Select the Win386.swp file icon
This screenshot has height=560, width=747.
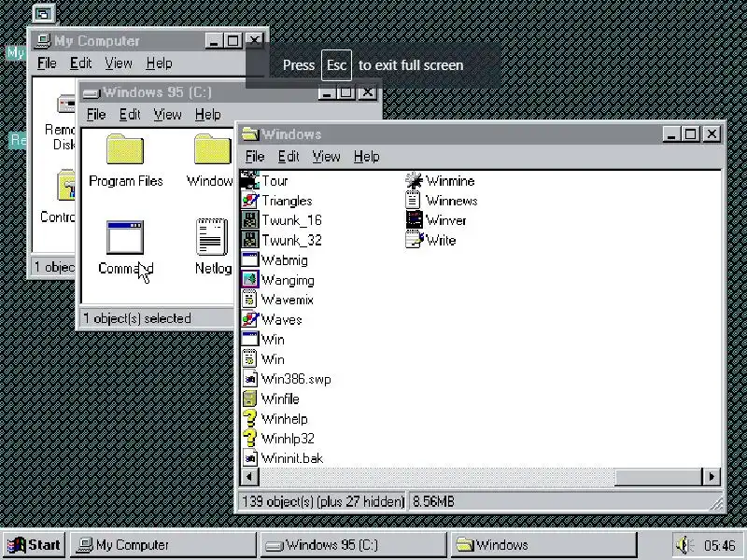coord(249,379)
